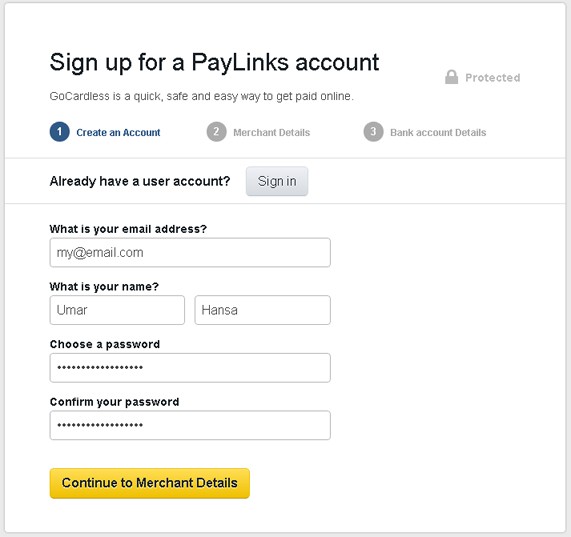Click the 'What is your name?' label
Viewport: 571px width, 537px height.
(104, 287)
